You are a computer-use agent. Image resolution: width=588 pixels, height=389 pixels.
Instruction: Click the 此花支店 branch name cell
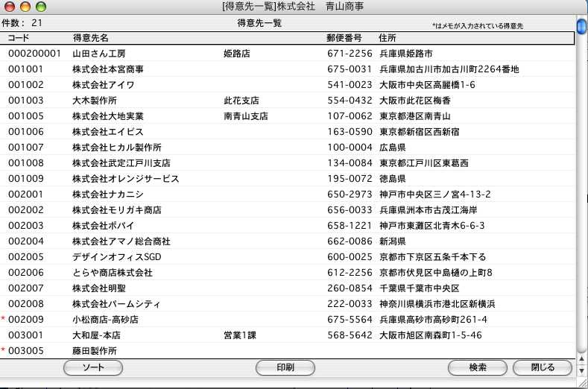[x=241, y=101]
